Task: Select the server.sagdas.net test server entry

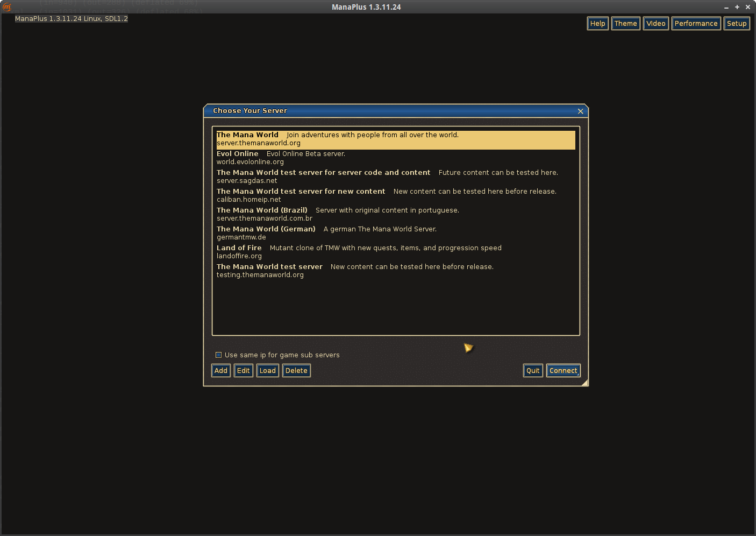Action: (396, 177)
